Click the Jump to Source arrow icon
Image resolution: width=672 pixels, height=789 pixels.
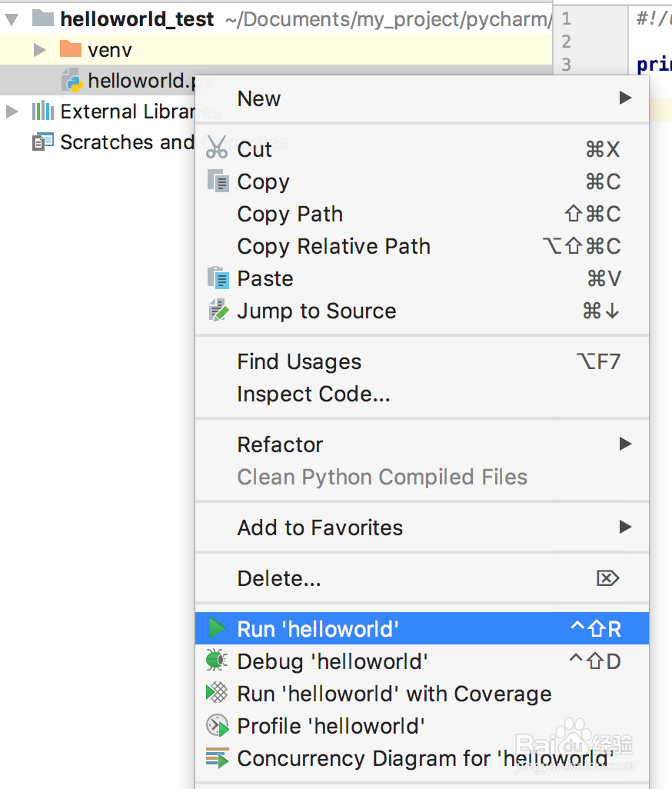click(220, 310)
